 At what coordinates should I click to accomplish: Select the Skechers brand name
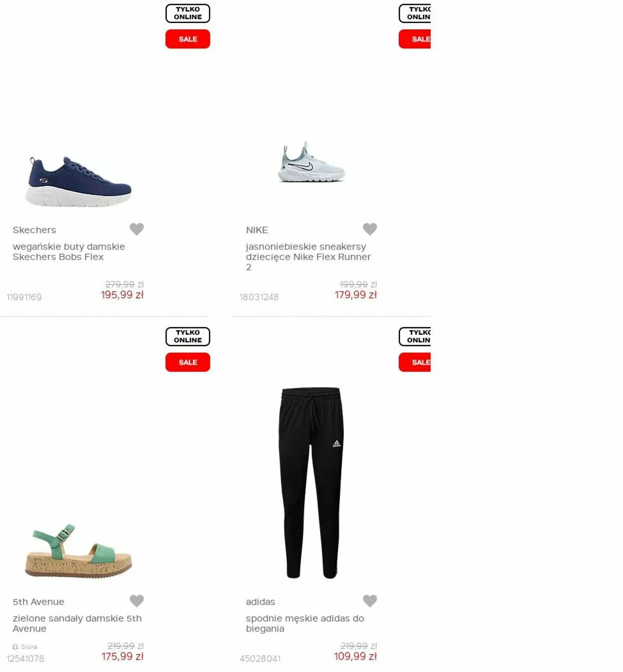pyautogui.click(x=34, y=230)
